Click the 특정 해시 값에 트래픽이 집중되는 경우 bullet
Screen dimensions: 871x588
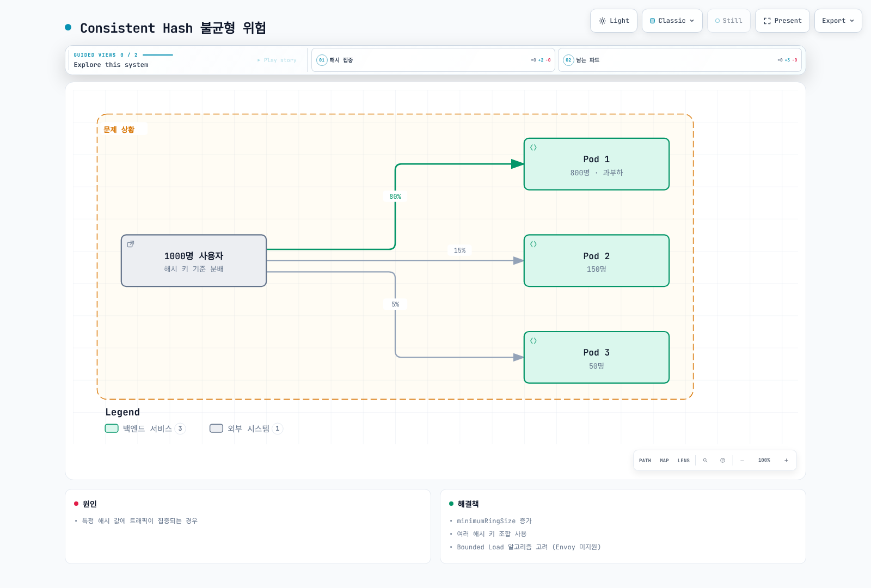click(140, 521)
